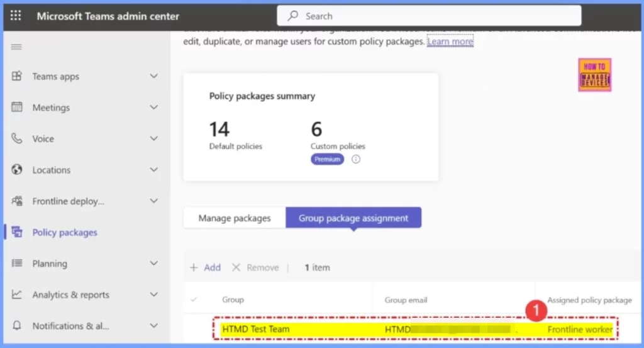Viewport: 644px width, 348px height.
Task: Click the Notifications bell icon
Action: coord(17,325)
